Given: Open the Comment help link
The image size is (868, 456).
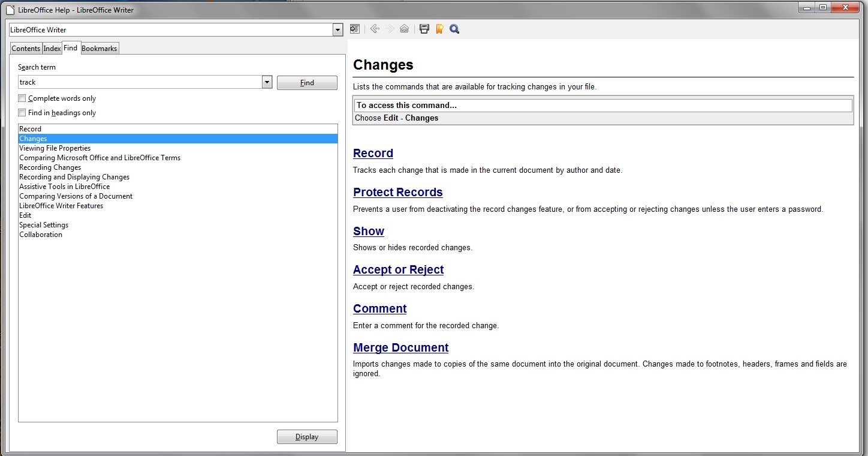Looking at the screenshot, I should coord(380,309).
